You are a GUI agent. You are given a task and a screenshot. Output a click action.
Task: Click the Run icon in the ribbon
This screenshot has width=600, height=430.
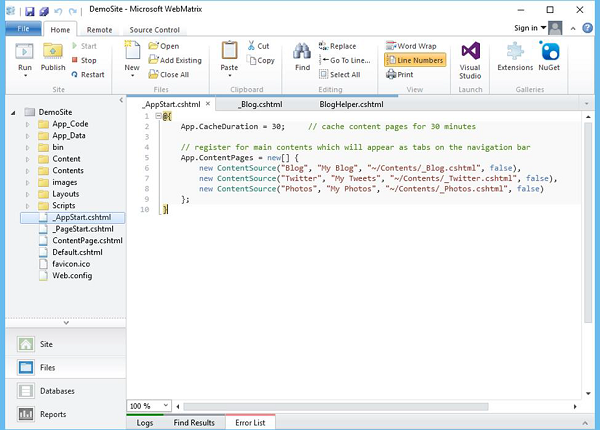click(25, 51)
